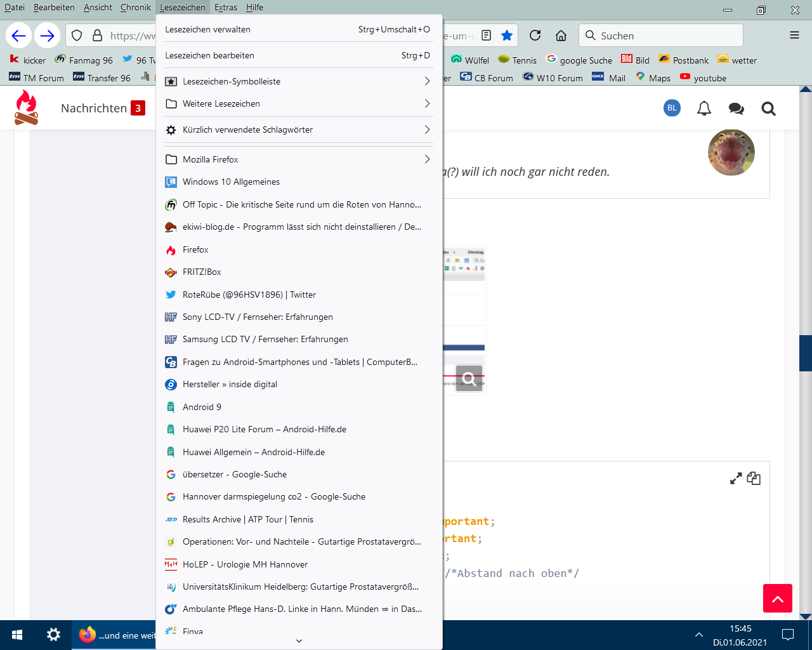Expand the Lesezeichen-Symbolleiste submenu
The width and height of the screenshot is (812, 650).
click(299, 81)
